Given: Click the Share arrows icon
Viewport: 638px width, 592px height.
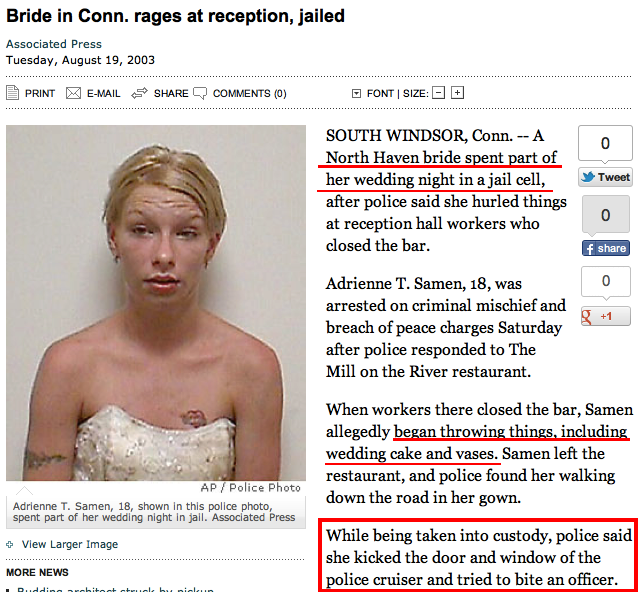Looking at the screenshot, I should click(x=139, y=94).
